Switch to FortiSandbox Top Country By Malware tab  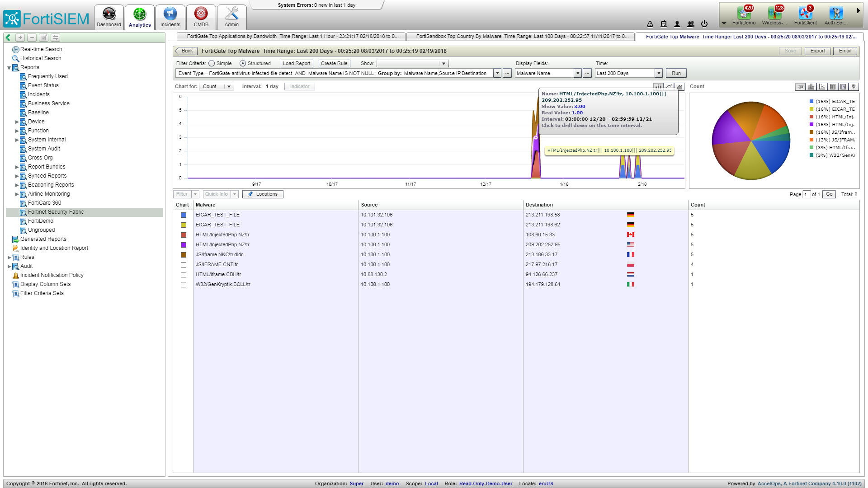click(x=520, y=37)
